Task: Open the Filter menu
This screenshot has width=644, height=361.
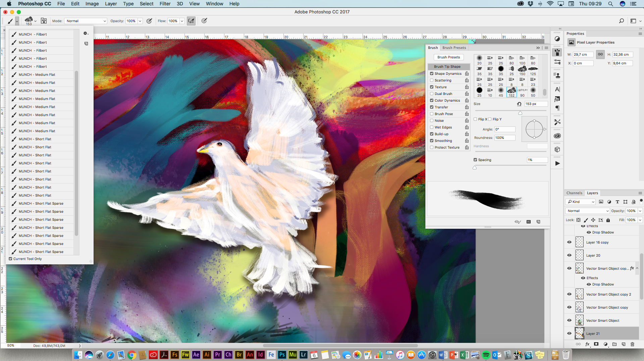Action: point(165,4)
